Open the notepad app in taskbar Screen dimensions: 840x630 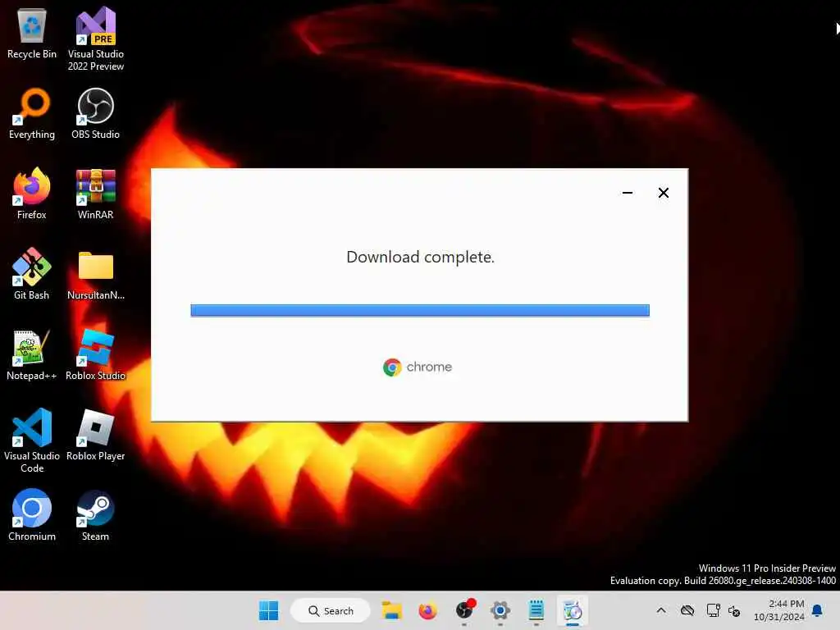536,610
